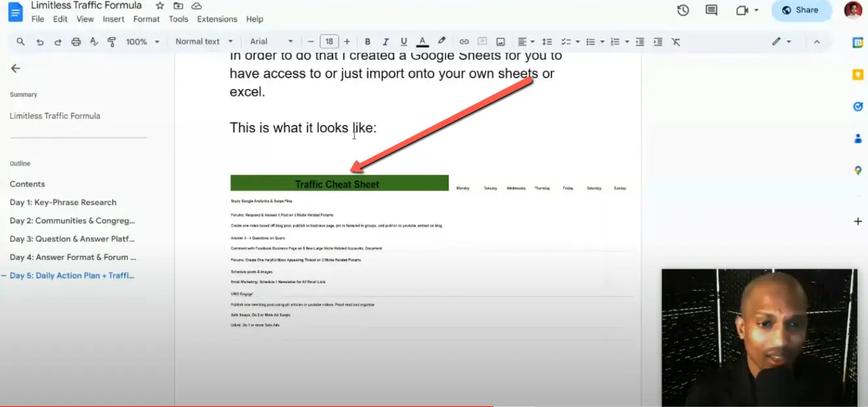Open the Insert menu

pyautogui.click(x=113, y=19)
